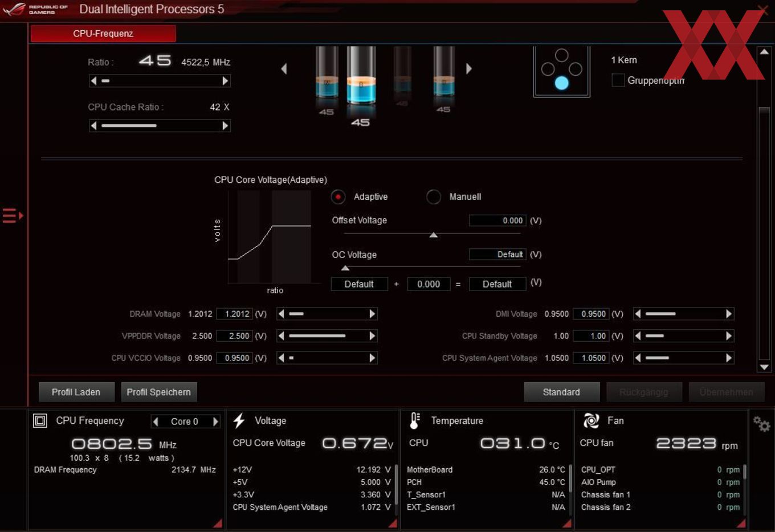Decrease CPU System Agent Voltage left arrow
This screenshot has height=532, width=775.
click(x=638, y=358)
